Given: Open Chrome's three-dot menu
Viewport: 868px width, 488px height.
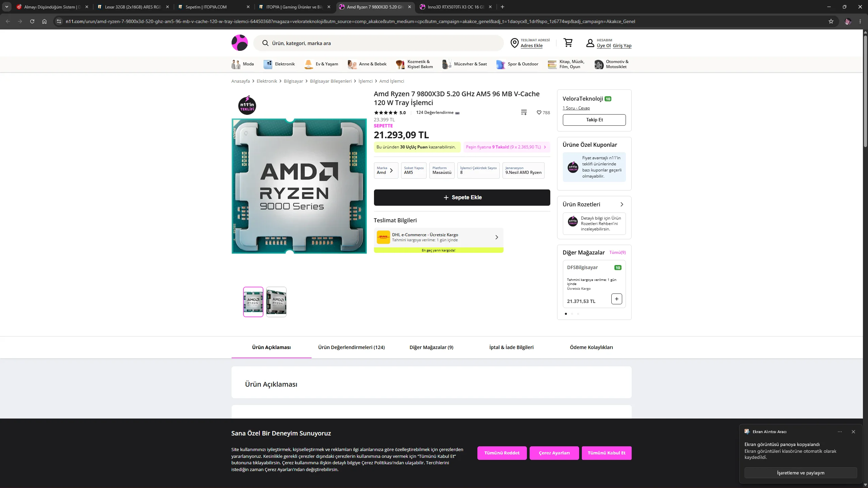Looking at the screenshot, I should tap(860, 21).
